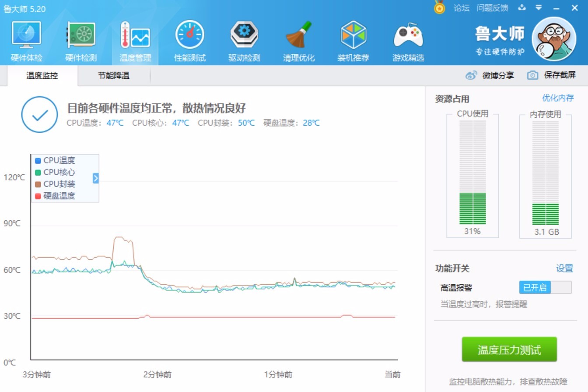Open 游戏精选 gamepad icon
Image resolution: width=588 pixels, height=392 pixels.
pos(408,35)
